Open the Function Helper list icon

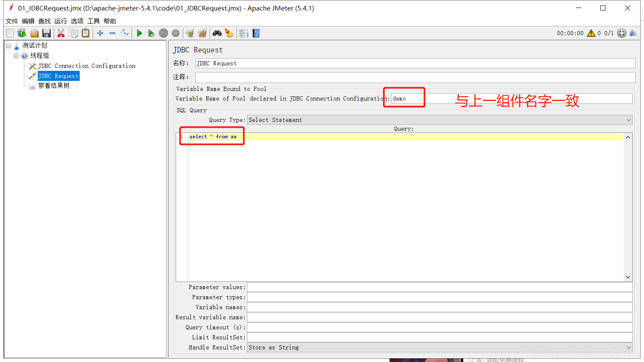[244, 33]
